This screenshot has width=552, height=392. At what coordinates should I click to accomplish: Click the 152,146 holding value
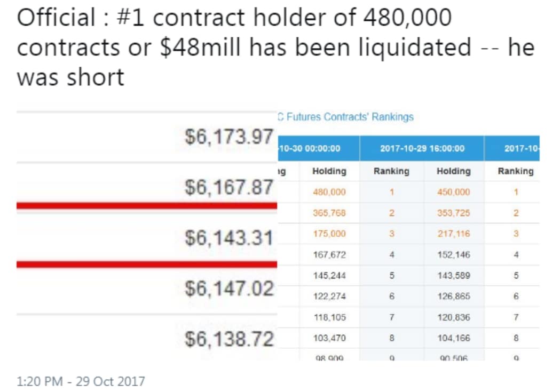(453, 255)
